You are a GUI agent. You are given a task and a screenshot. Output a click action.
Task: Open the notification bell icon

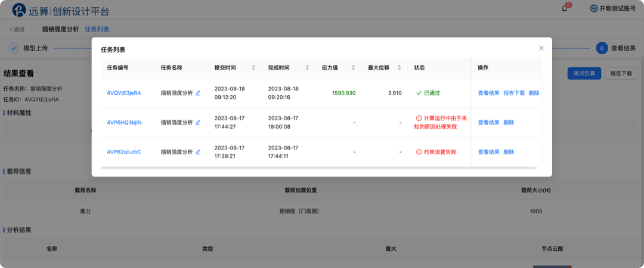564,8
